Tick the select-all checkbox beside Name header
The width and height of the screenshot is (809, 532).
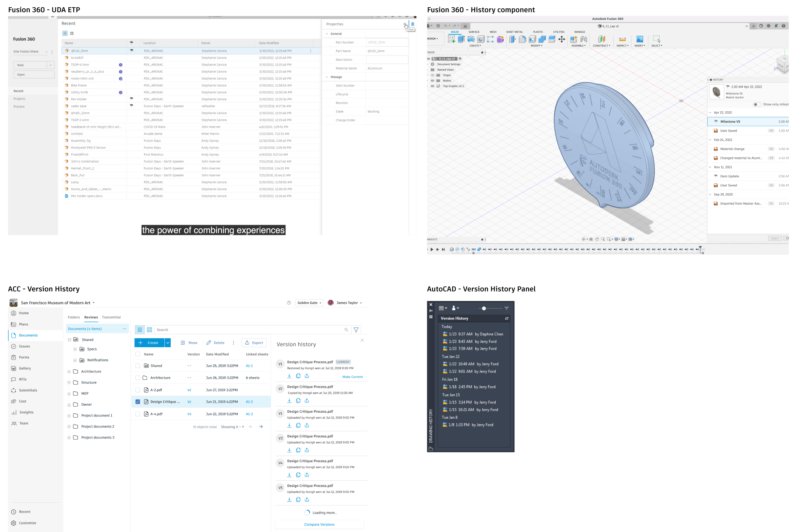[x=138, y=354]
